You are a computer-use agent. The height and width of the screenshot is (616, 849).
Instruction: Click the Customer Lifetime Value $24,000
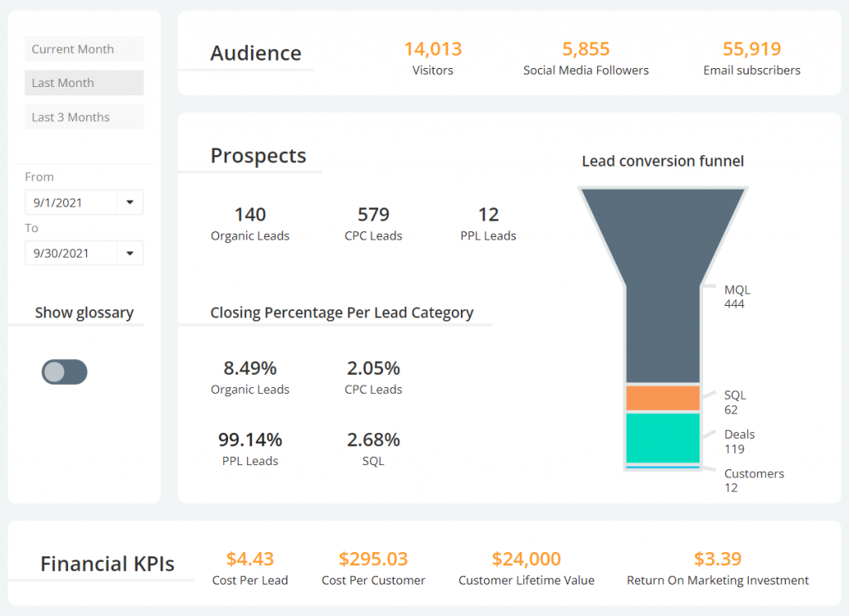pyautogui.click(x=526, y=559)
